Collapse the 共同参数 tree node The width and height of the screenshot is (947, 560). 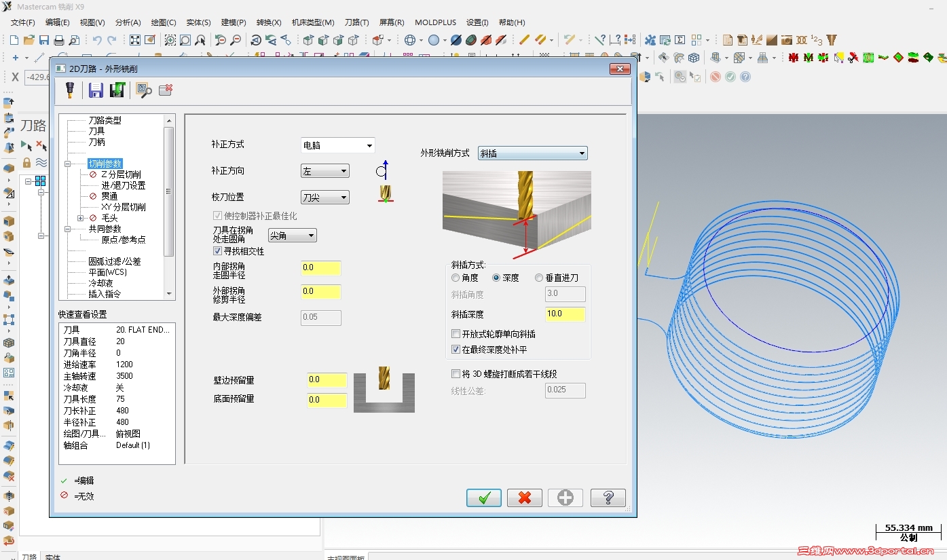click(68, 229)
